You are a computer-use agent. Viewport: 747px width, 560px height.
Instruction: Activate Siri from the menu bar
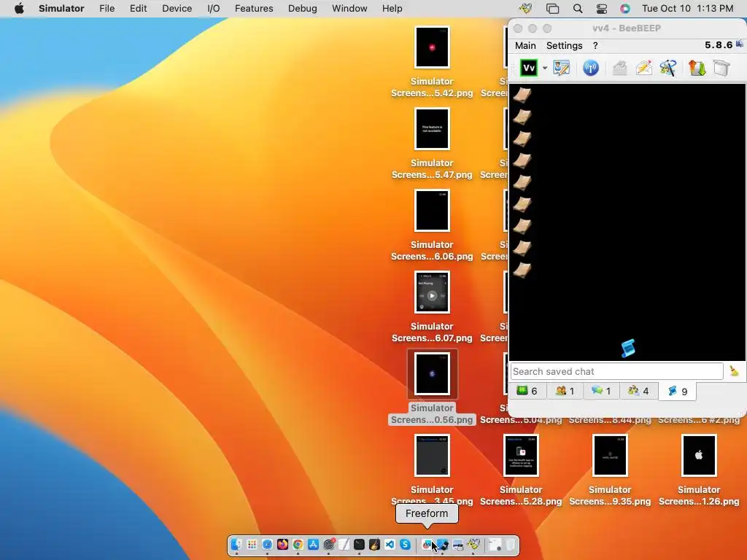click(x=625, y=9)
